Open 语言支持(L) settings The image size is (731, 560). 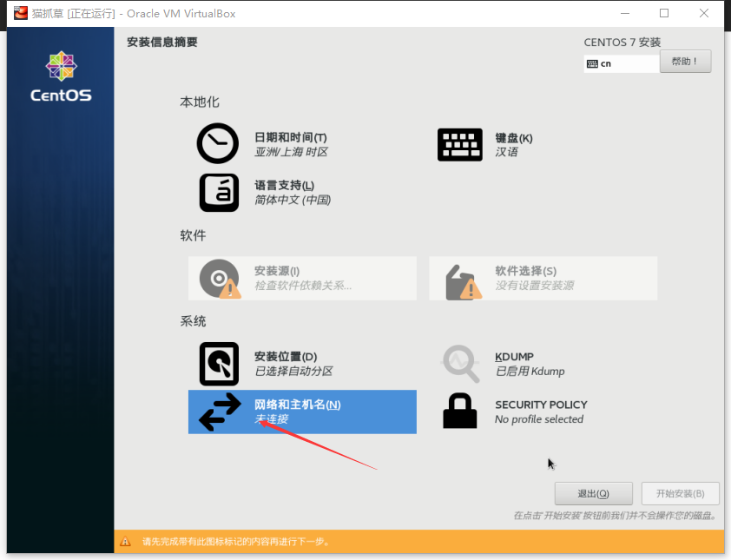click(285, 186)
